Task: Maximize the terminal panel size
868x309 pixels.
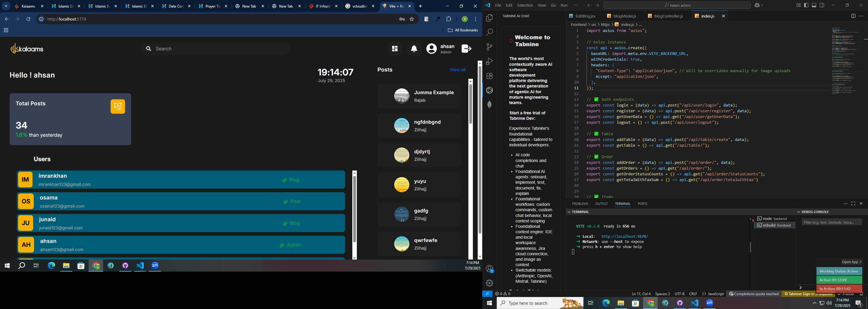Action: point(853,204)
